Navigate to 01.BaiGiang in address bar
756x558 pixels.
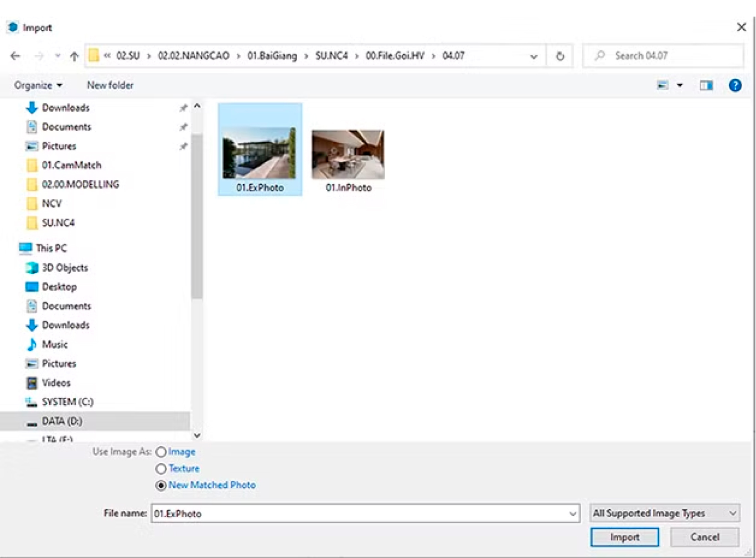coord(272,56)
